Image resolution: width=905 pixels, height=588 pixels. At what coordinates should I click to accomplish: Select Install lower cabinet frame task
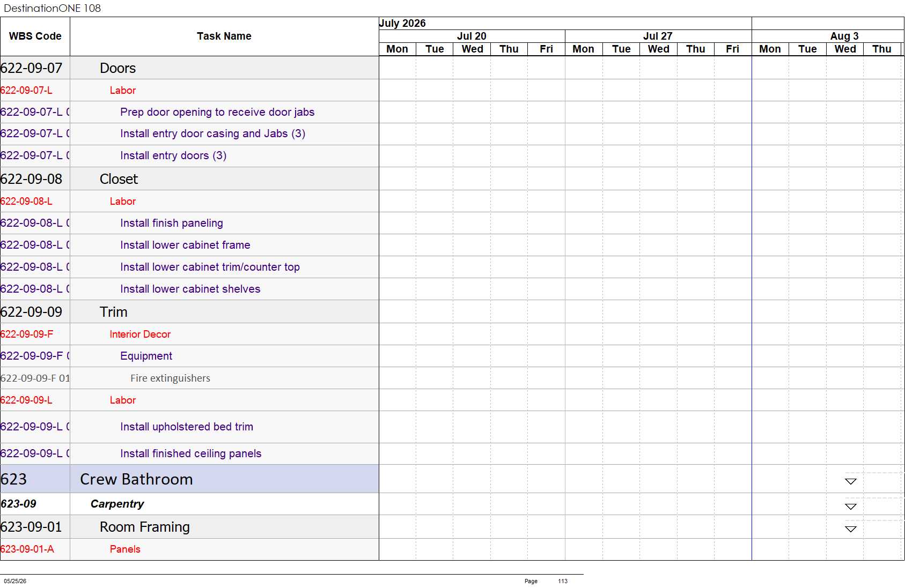185,245
